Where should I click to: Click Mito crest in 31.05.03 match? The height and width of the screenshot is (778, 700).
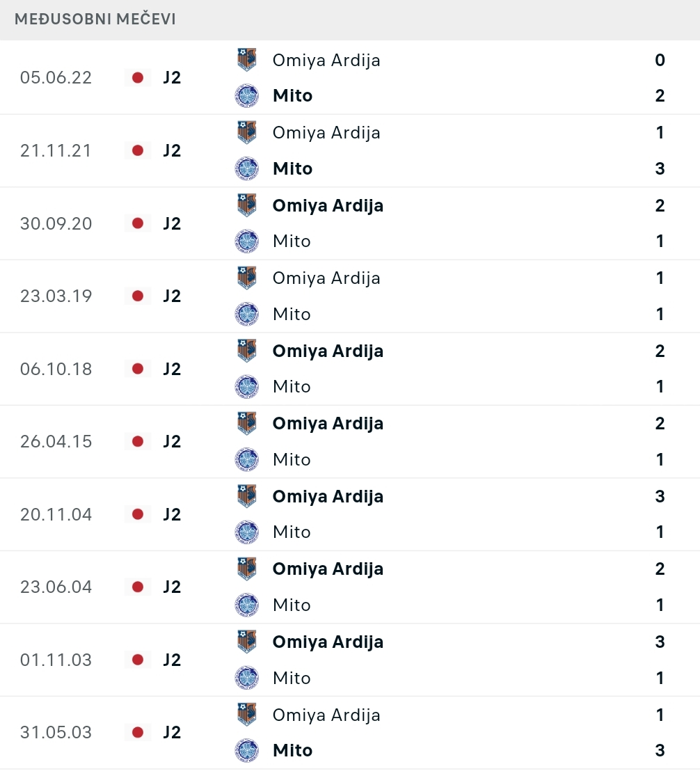[x=246, y=750]
